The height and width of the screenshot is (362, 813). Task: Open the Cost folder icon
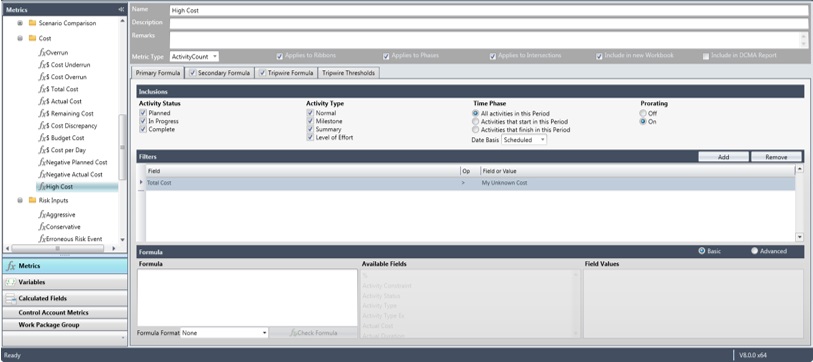point(32,38)
